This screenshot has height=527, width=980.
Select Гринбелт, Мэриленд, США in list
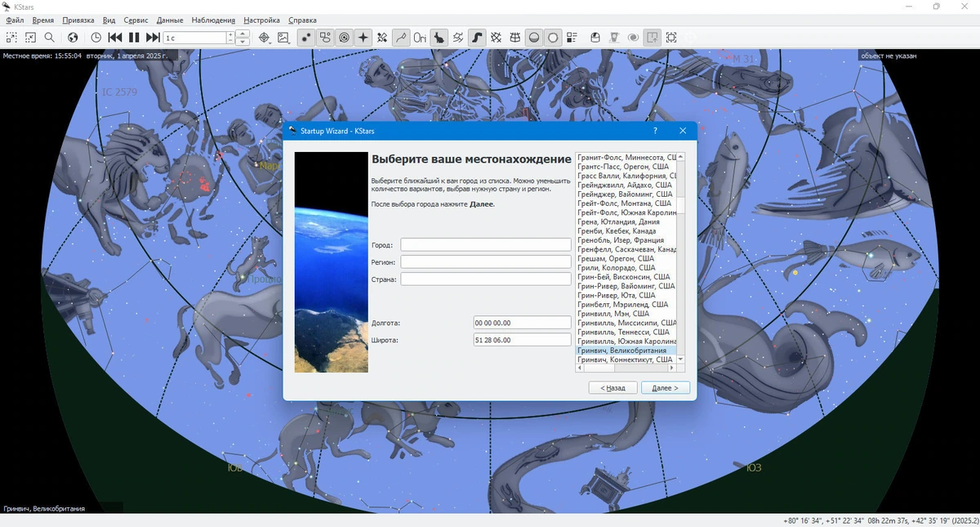[x=626, y=304]
